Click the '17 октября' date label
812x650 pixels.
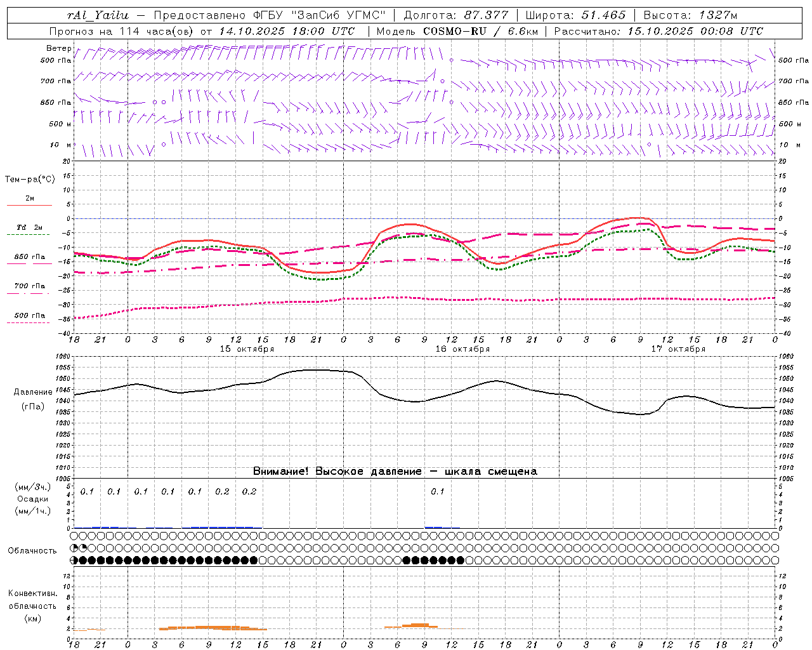pyautogui.click(x=678, y=349)
